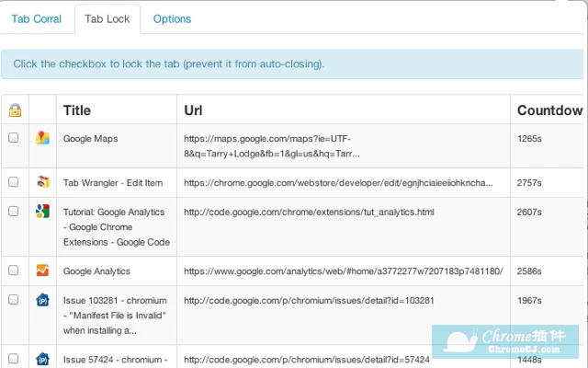Click the 1265s countdown value
The width and height of the screenshot is (588, 368).
pos(529,139)
